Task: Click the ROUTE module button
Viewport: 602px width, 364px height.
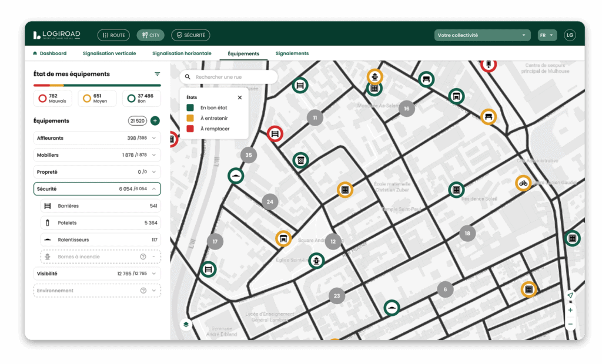Action: pos(113,35)
